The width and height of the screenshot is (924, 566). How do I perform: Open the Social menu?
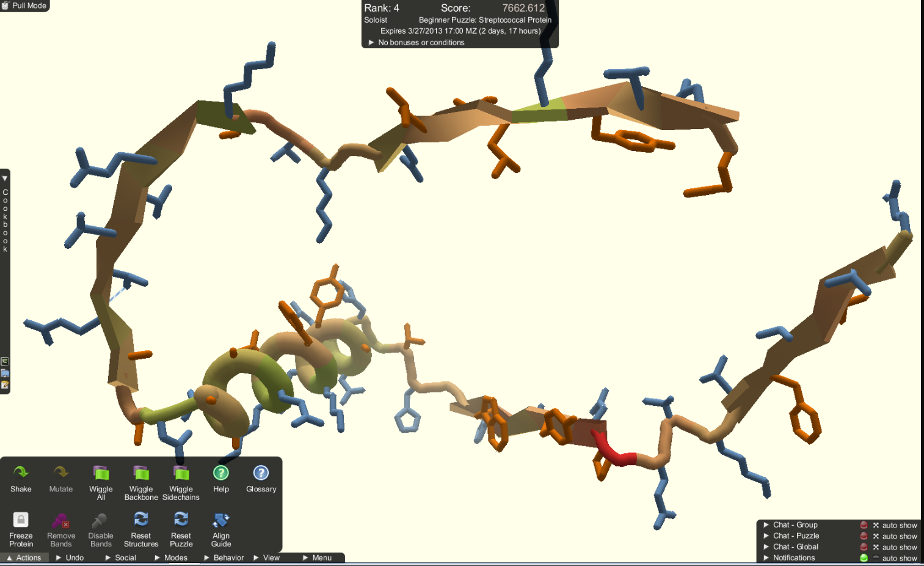coord(121,557)
